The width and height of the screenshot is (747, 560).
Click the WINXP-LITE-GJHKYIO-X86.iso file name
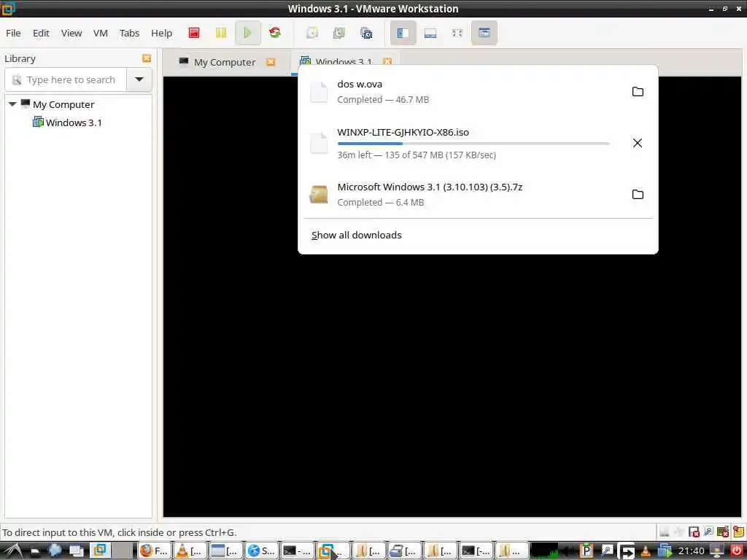tap(403, 133)
